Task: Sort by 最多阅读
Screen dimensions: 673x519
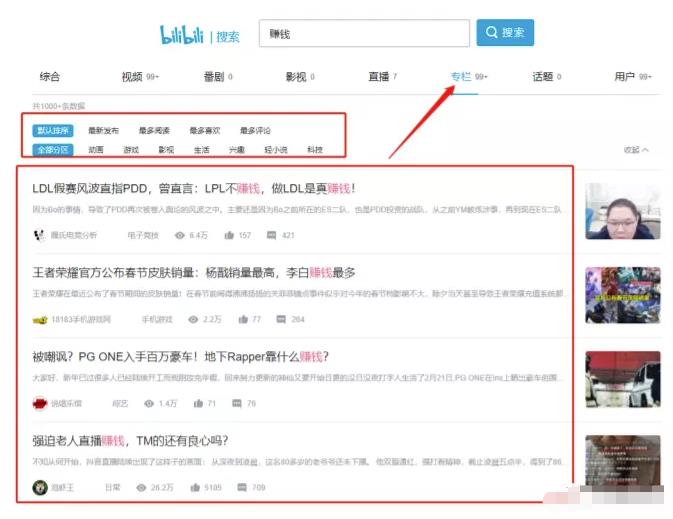Action: pos(154,131)
